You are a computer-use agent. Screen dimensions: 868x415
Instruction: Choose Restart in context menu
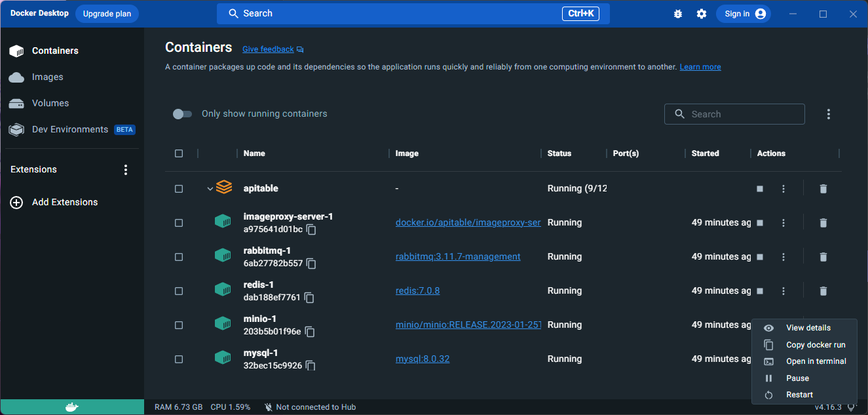[x=804, y=395]
